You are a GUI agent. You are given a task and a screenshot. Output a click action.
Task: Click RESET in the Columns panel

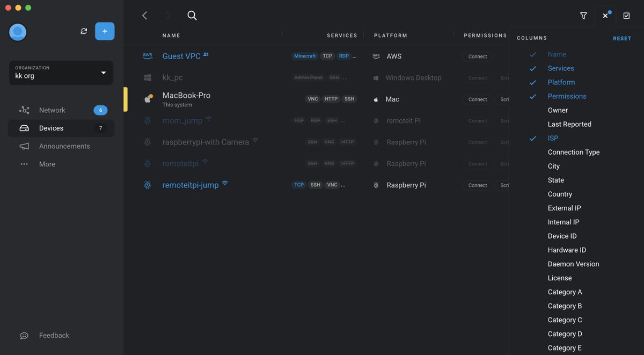pos(622,39)
